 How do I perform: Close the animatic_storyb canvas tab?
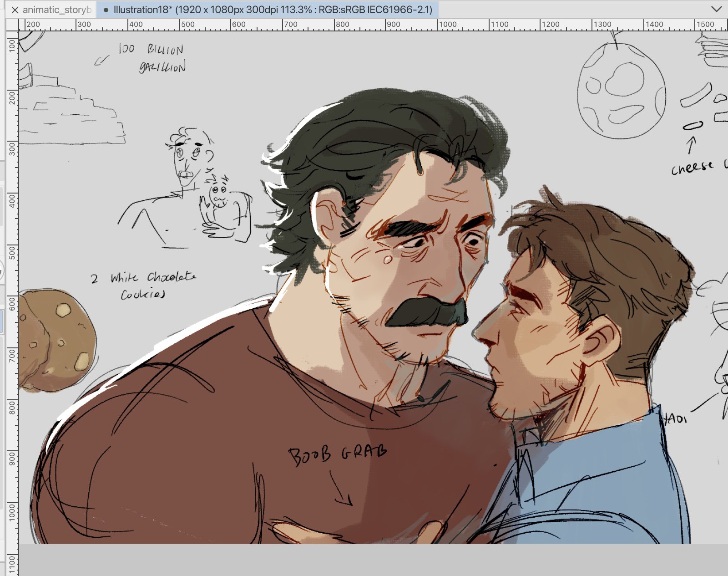pos(15,10)
